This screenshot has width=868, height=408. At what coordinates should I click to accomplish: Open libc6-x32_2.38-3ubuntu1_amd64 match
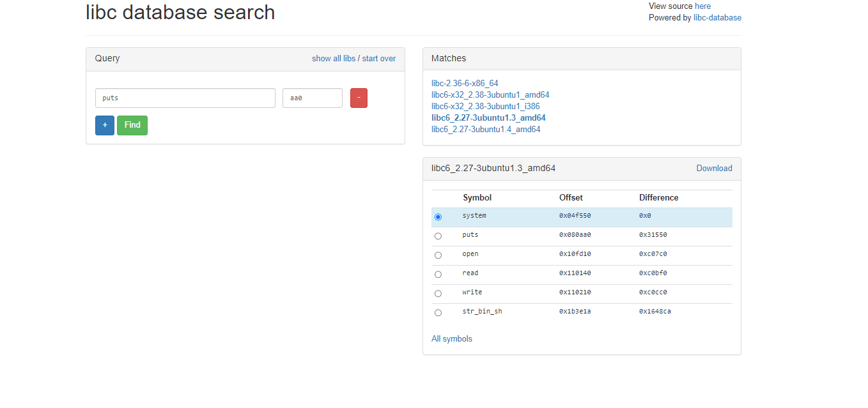[x=490, y=95]
